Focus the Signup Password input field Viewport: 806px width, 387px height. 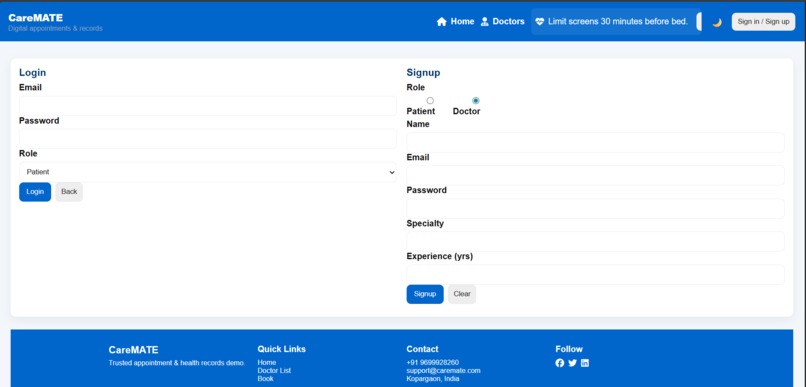595,209
